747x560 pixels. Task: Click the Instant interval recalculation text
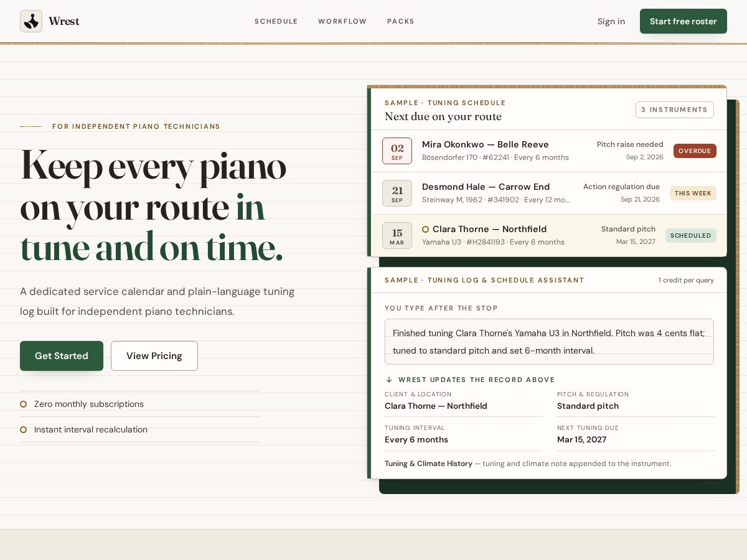(91, 429)
